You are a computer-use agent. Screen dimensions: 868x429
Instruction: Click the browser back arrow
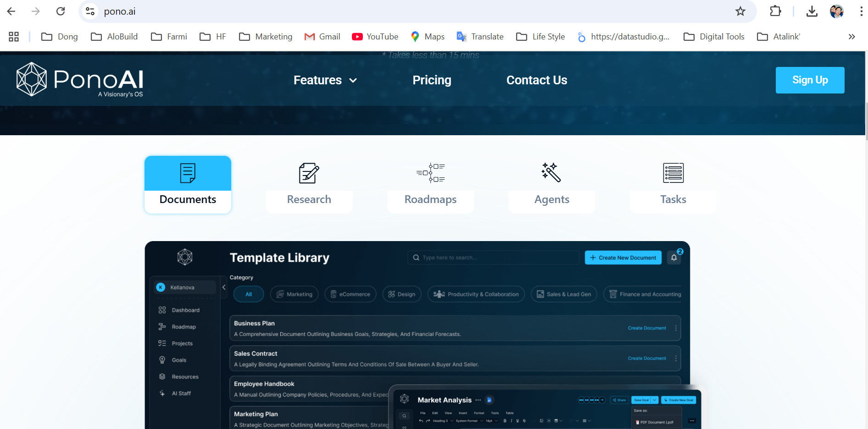(11, 11)
